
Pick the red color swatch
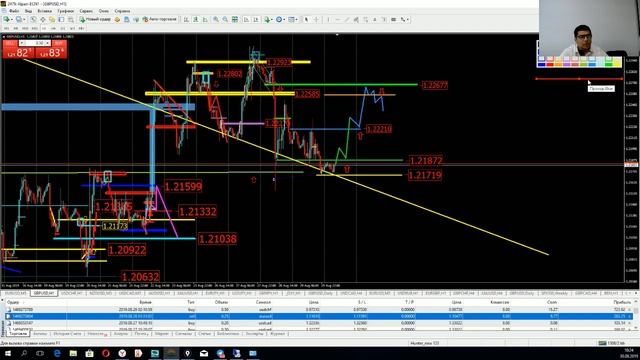[x=550, y=64]
